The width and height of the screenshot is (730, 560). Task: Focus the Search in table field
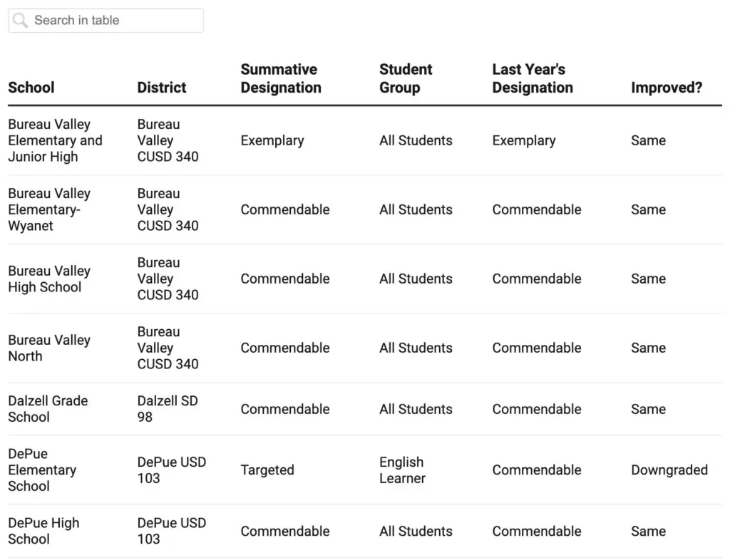coord(114,21)
